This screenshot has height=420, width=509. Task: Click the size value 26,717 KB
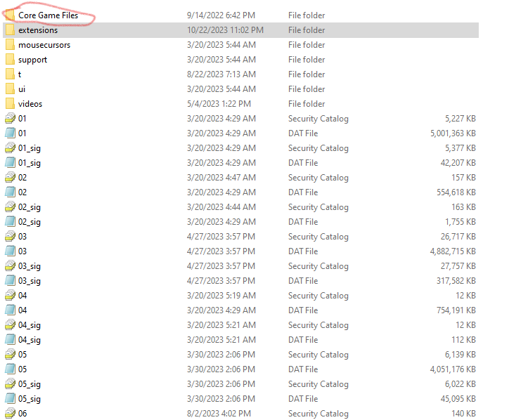click(x=458, y=237)
